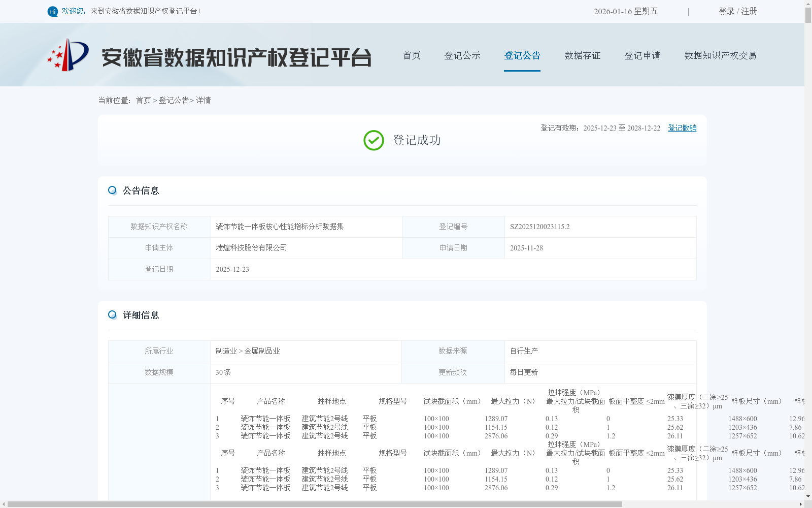812x508 pixels.
Task: Click the vertical scrollbar up arrow
Action: coord(808,4)
